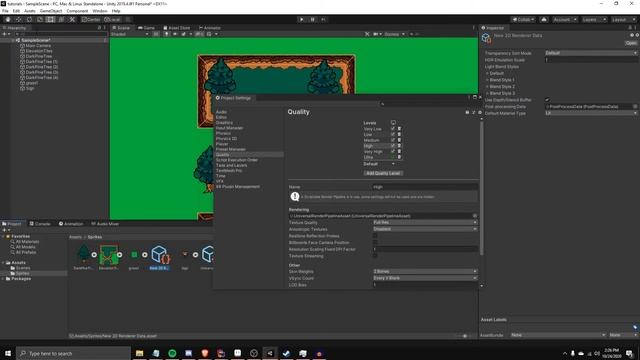Switch to the Asset Store tab
This screenshot has width=640, height=360.
click(177, 28)
